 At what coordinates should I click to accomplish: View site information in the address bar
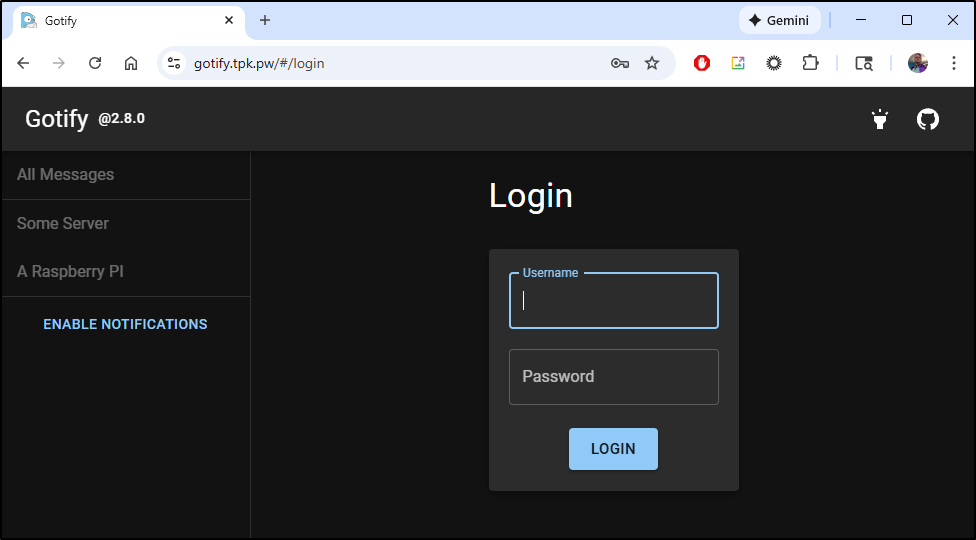point(174,63)
